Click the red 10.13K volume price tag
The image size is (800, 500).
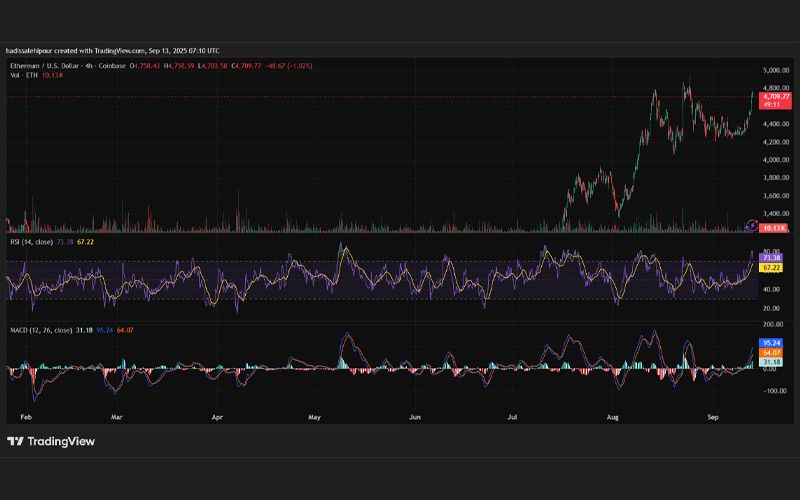point(773,228)
